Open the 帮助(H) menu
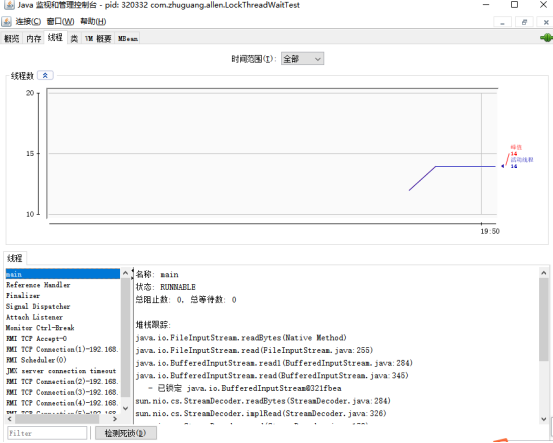Viewport: 553px width, 443px height. click(93, 22)
